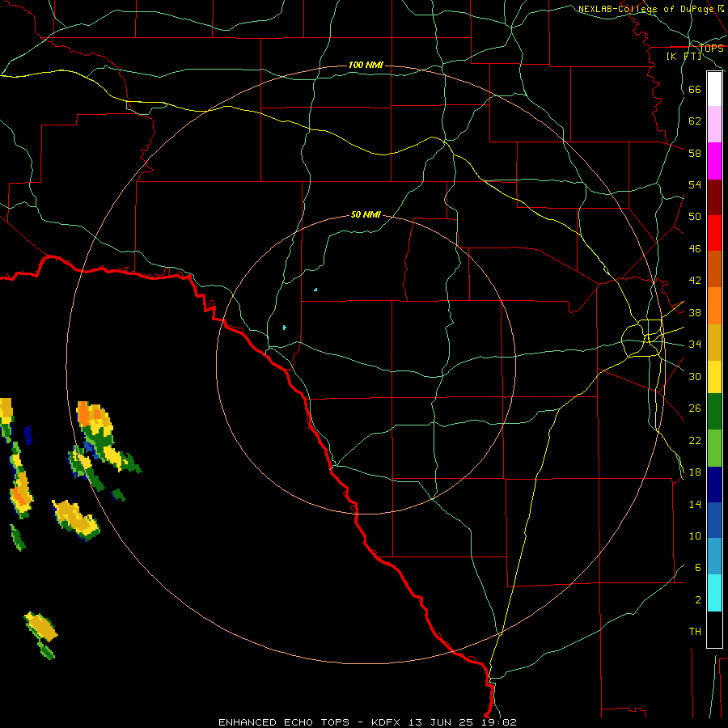Click the black TH threshold legend swatch

[714, 629]
